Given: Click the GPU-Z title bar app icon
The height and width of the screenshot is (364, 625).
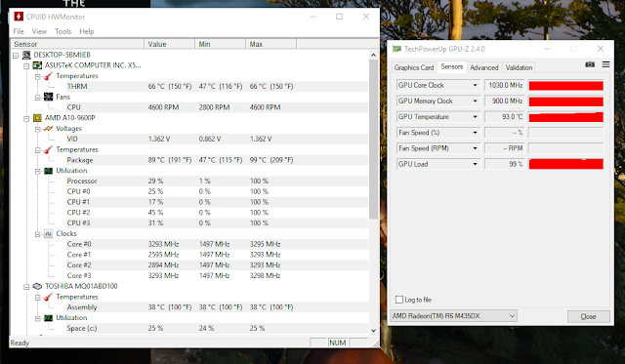Looking at the screenshot, I should click(x=396, y=49).
